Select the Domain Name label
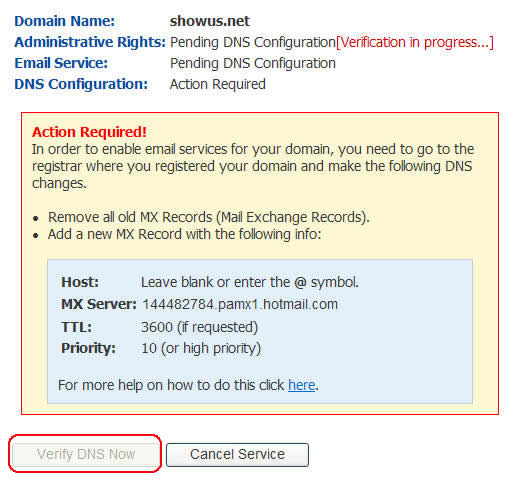Viewport: 508px width, 480px height. (65, 21)
